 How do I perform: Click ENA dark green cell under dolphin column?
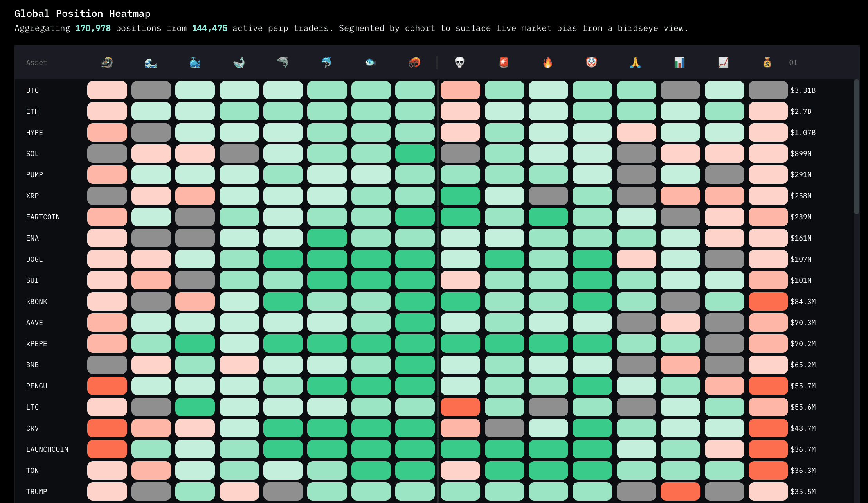point(327,238)
